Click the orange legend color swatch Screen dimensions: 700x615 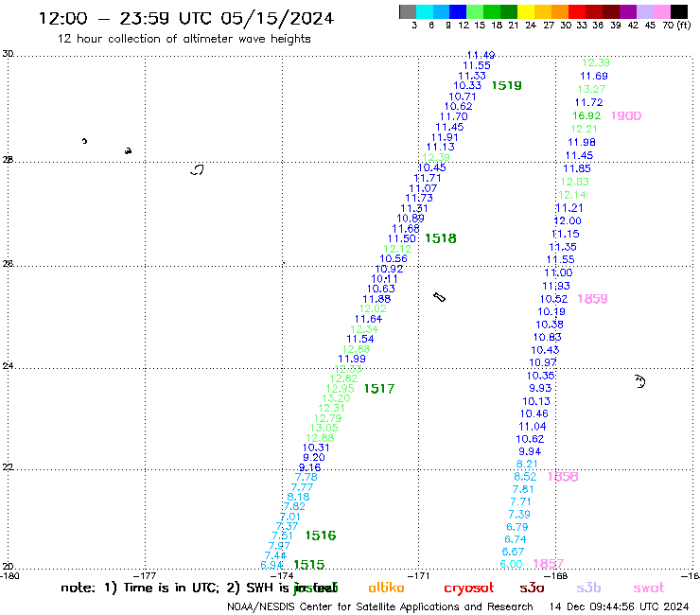560,11
